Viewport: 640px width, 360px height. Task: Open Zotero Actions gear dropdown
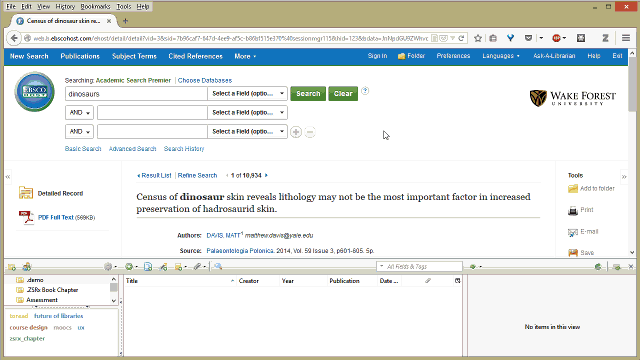110,267
